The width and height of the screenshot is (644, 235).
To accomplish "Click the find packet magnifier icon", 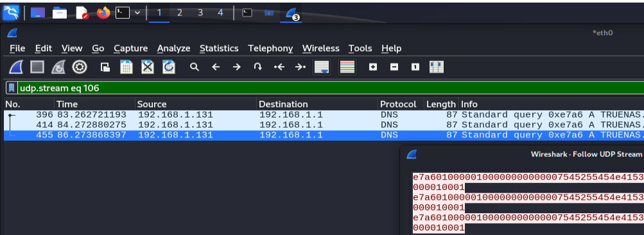I will coord(195,67).
